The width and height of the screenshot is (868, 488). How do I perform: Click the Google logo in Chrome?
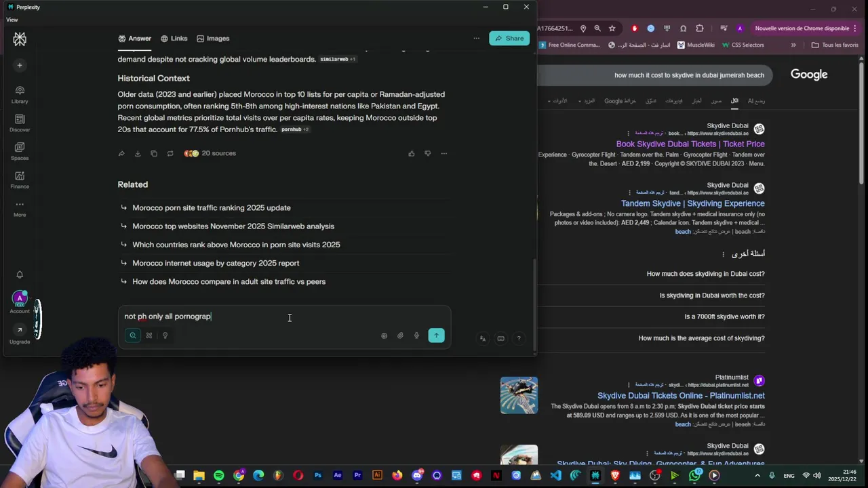click(x=809, y=75)
